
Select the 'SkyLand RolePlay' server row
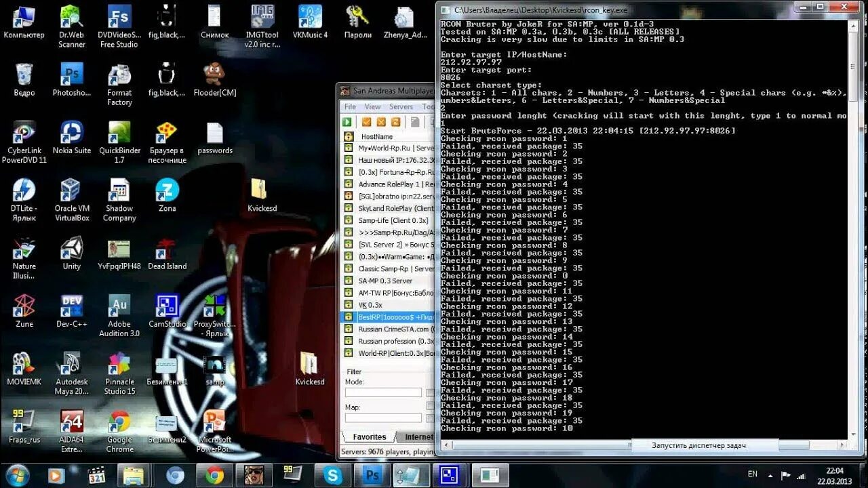(388, 208)
